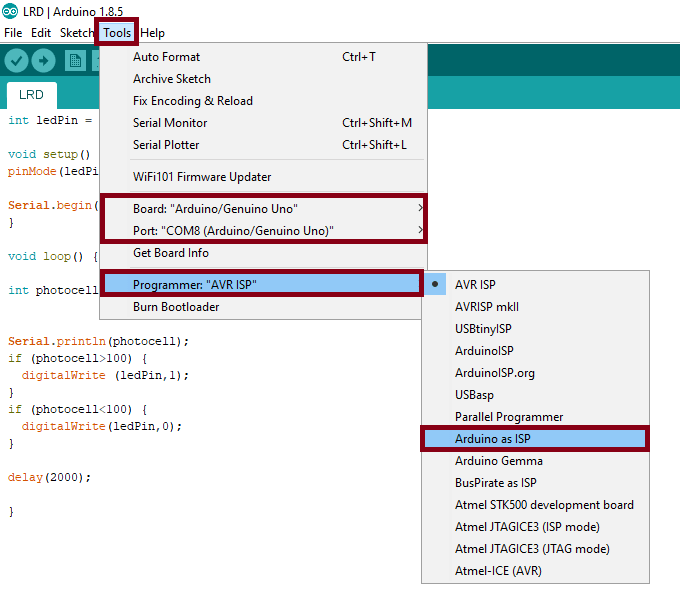Select AVR ISP programmer option
The width and height of the screenshot is (680, 598).
point(536,285)
